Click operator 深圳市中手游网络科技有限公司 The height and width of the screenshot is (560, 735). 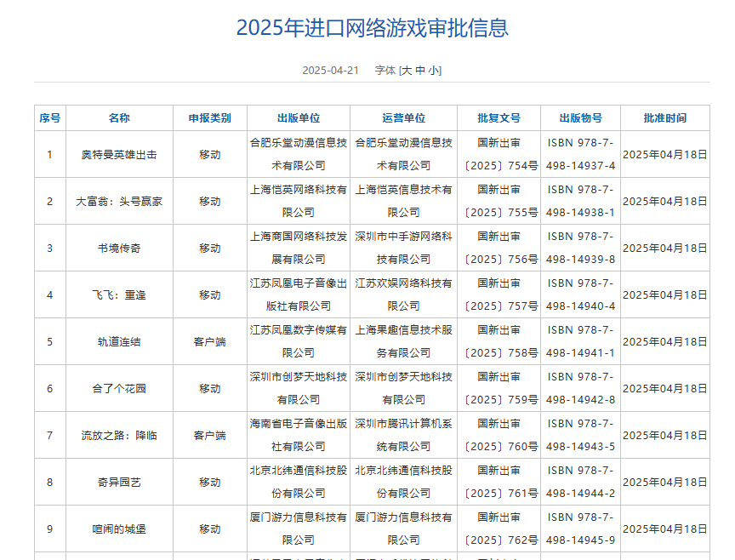point(403,249)
